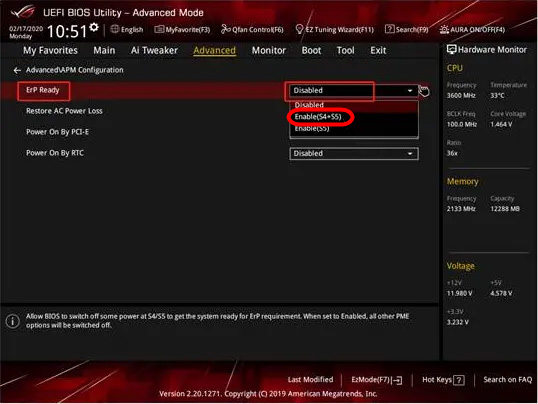Viewport: 538px width, 404px height.
Task: Open the Monitor tab
Action: click(x=269, y=50)
